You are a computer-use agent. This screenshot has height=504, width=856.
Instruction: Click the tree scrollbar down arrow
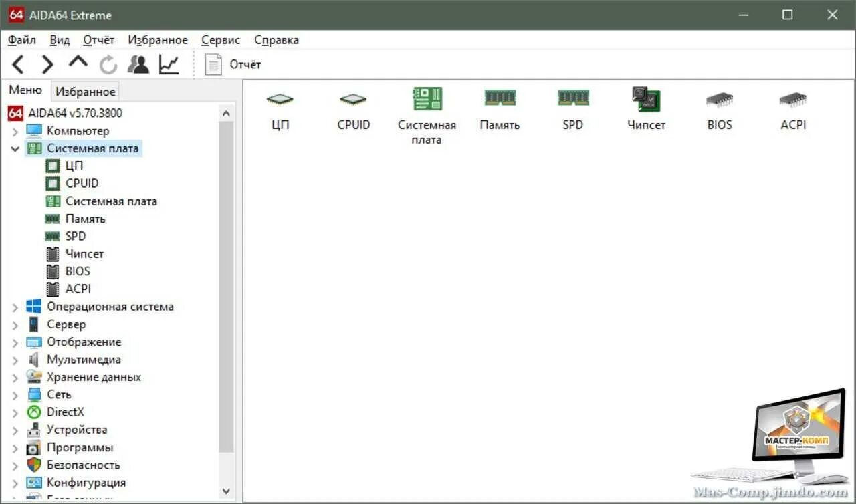pos(226,491)
